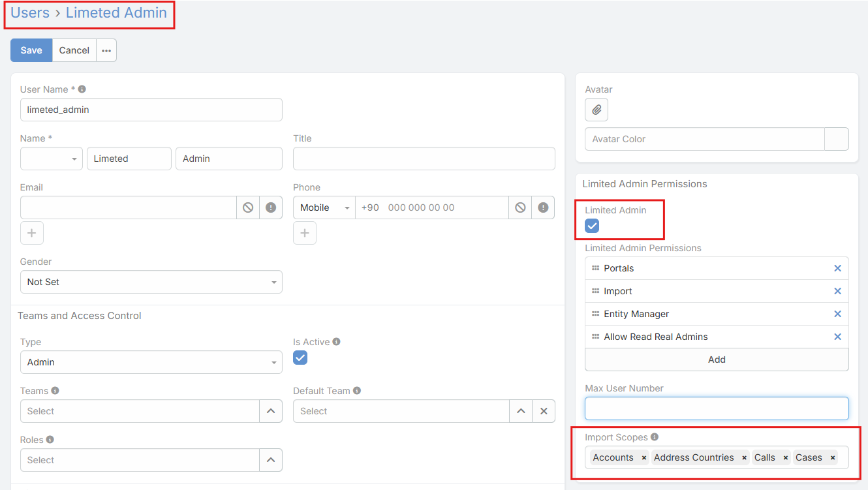868x490 pixels.
Task: Uncheck the Limited Admin checkbox
Action: (592, 226)
